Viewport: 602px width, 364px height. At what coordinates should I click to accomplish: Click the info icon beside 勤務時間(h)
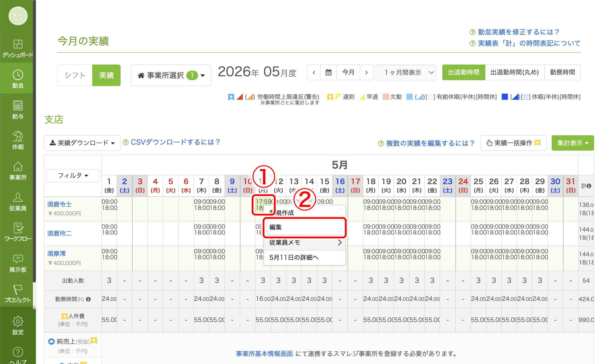88,299
